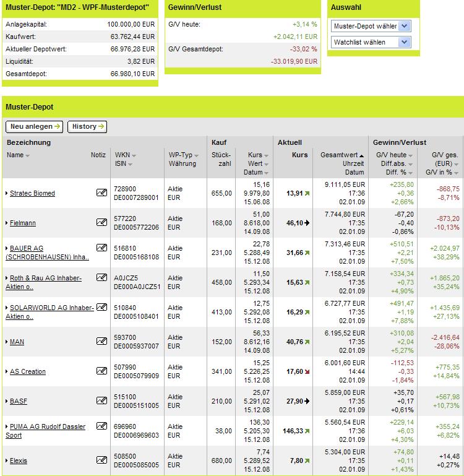Screen dimensions: 464x476
Task: Sort the table by Name column
Action: (x=28, y=156)
